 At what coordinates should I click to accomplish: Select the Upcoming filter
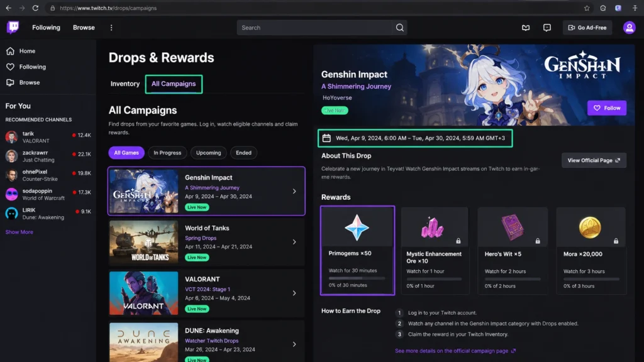209,153
